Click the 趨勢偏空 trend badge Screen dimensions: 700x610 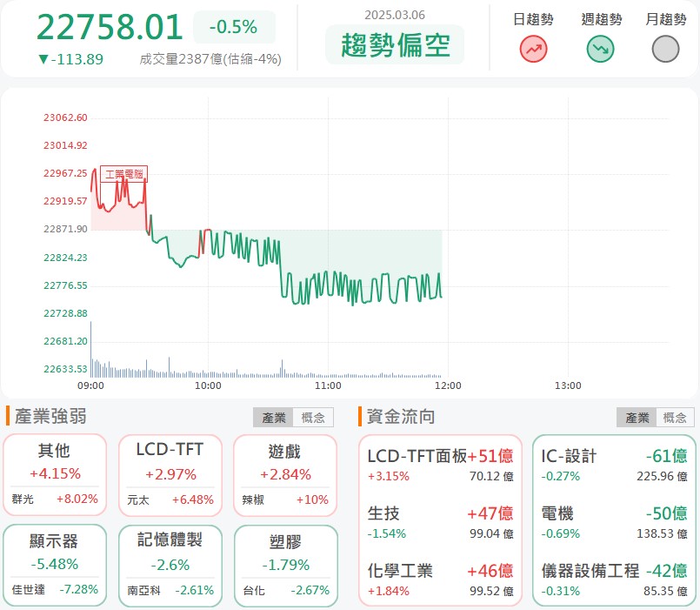(x=395, y=44)
